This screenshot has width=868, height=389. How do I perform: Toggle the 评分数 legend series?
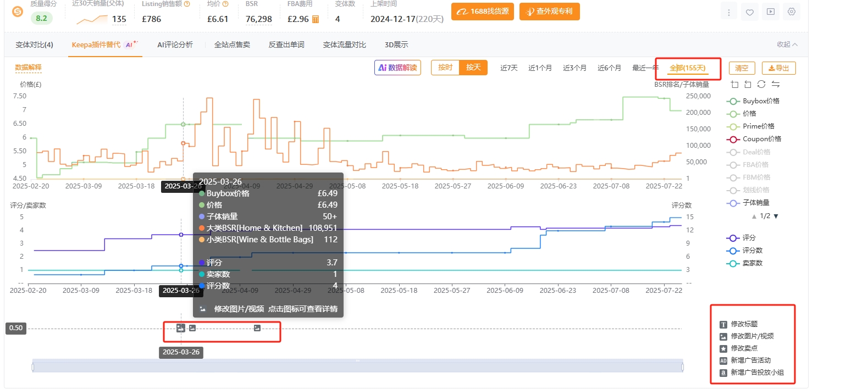[x=751, y=251]
